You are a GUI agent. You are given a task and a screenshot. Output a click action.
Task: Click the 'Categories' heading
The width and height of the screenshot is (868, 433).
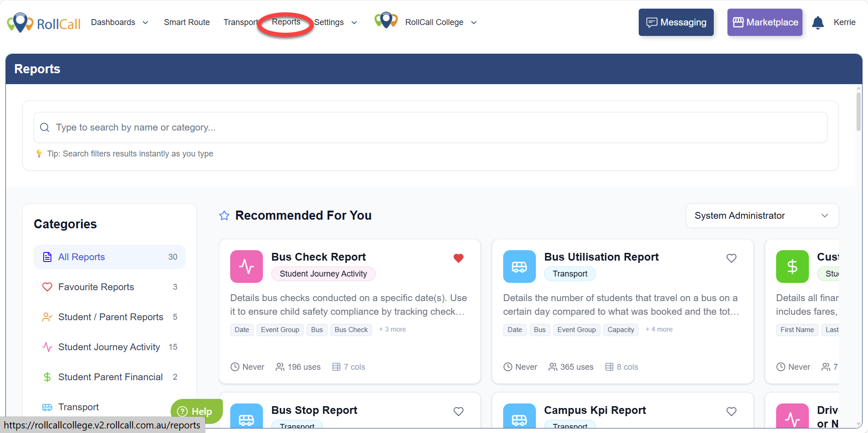point(65,224)
